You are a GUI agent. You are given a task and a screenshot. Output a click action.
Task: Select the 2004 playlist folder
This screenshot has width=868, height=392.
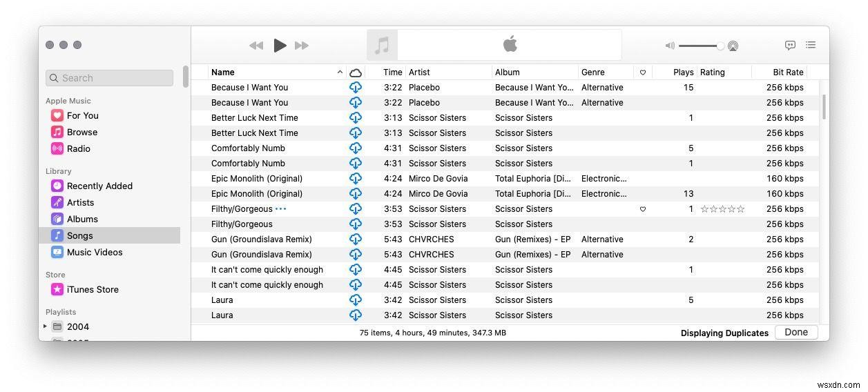[77, 326]
